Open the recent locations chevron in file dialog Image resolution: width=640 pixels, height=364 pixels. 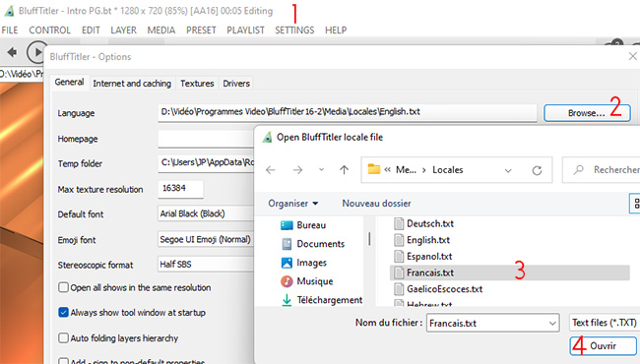pos(322,169)
